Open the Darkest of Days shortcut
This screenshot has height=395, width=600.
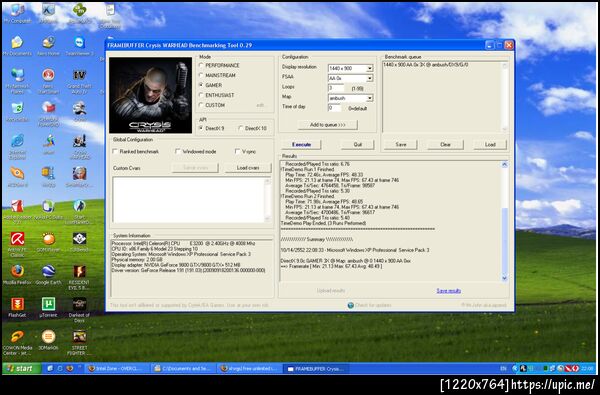[x=80, y=310]
